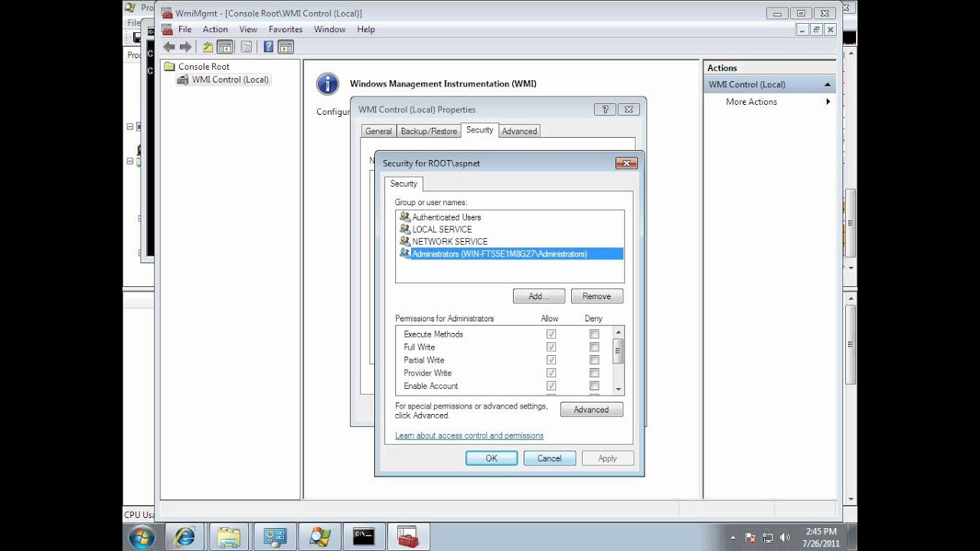Click the blue WMI information icon
This screenshot has width=980, height=551.
[328, 84]
